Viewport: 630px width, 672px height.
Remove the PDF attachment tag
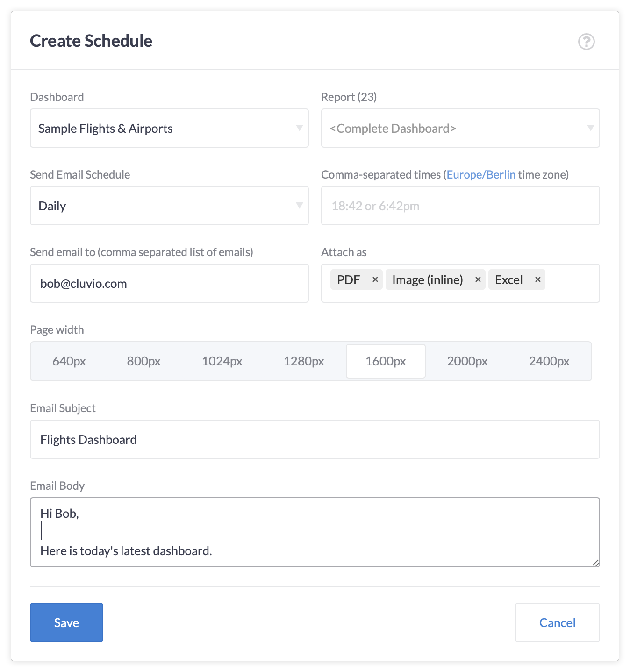click(375, 279)
